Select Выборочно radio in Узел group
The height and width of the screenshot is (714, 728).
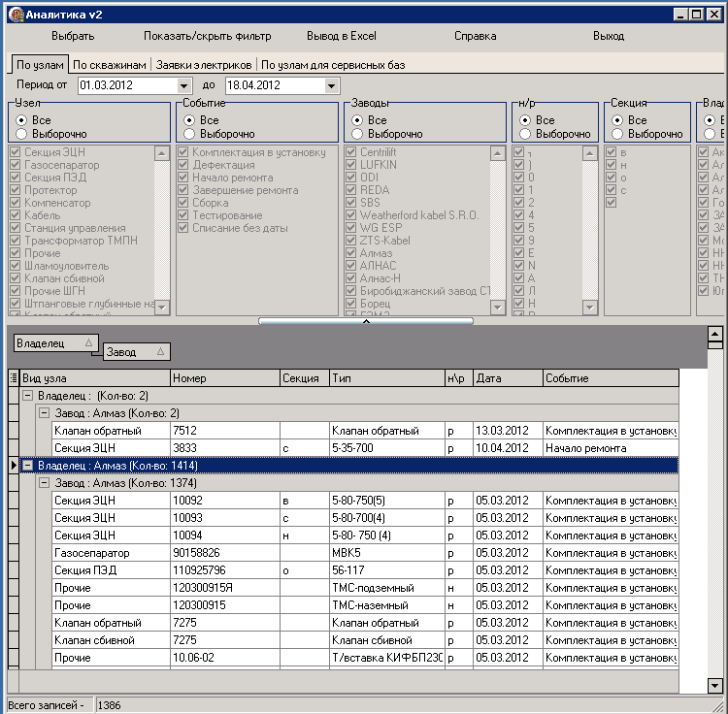21,134
